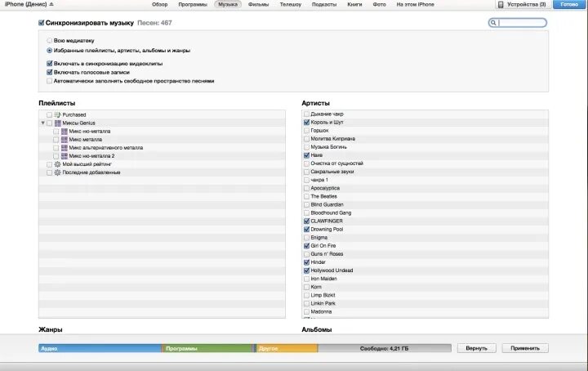This screenshot has height=371, width=588.
Task: Click the Blind Guardian artist name
Action: tap(327, 205)
